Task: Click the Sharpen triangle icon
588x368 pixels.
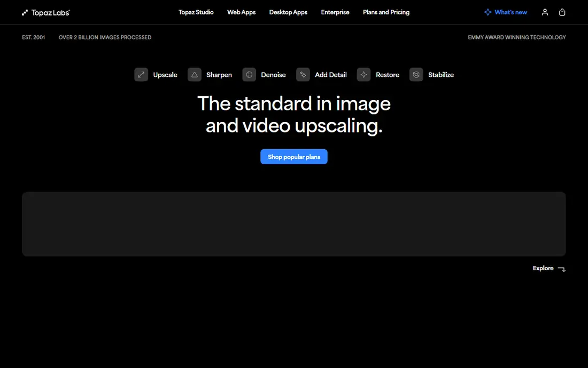Action: [194, 75]
